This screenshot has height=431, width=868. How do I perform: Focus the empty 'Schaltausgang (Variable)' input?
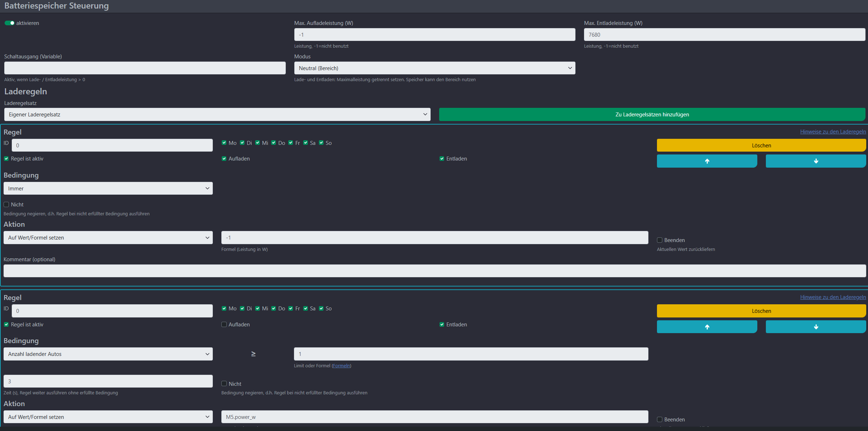coord(145,68)
